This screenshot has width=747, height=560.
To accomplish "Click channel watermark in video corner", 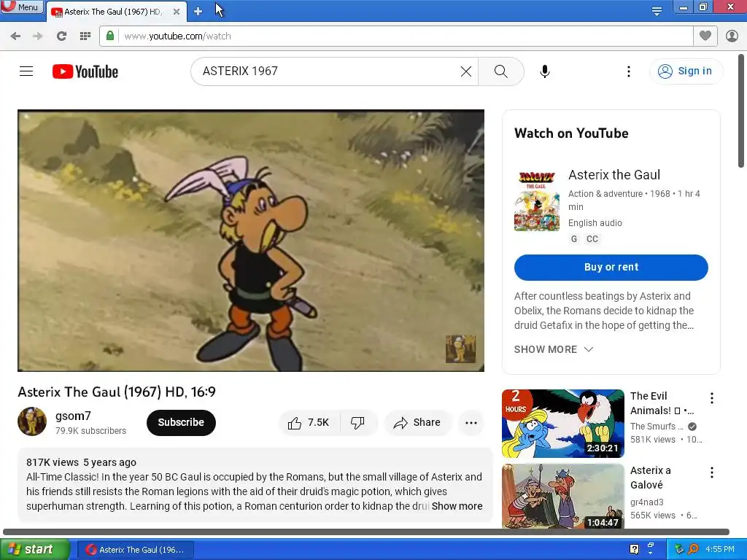I will 460,349.
